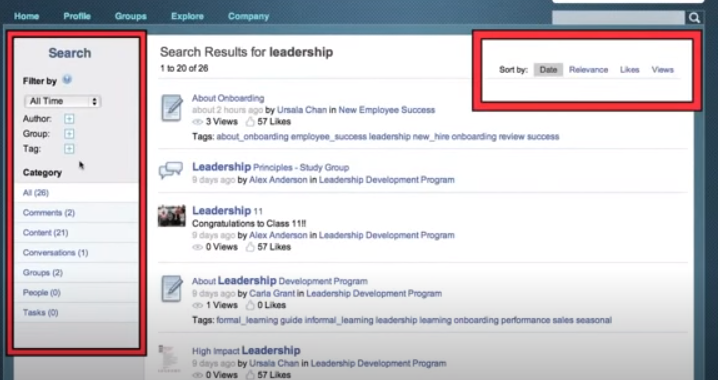This screenshot has height=380, width=720.
Task: Click the new_hire tag
Action: pos(431,137)
